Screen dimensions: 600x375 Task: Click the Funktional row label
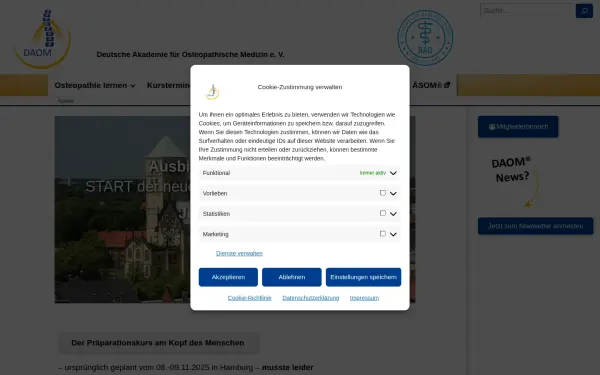tap(216, 173)
